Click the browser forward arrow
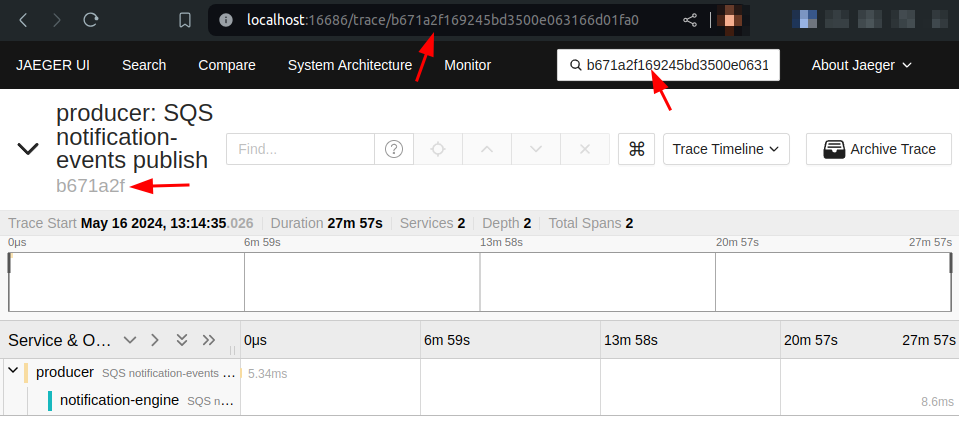 [x=57, y=21]
